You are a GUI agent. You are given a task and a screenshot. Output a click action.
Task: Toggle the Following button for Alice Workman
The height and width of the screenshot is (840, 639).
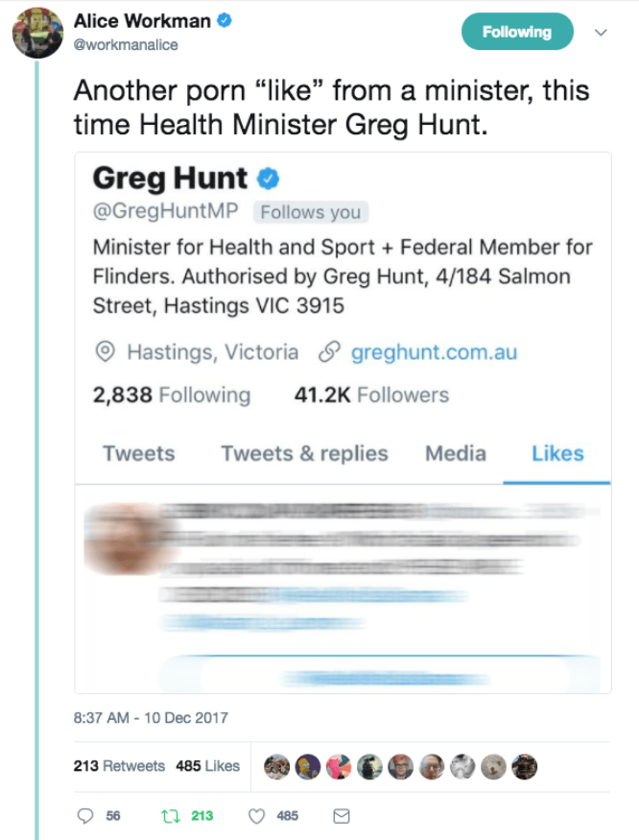point(517,32)
